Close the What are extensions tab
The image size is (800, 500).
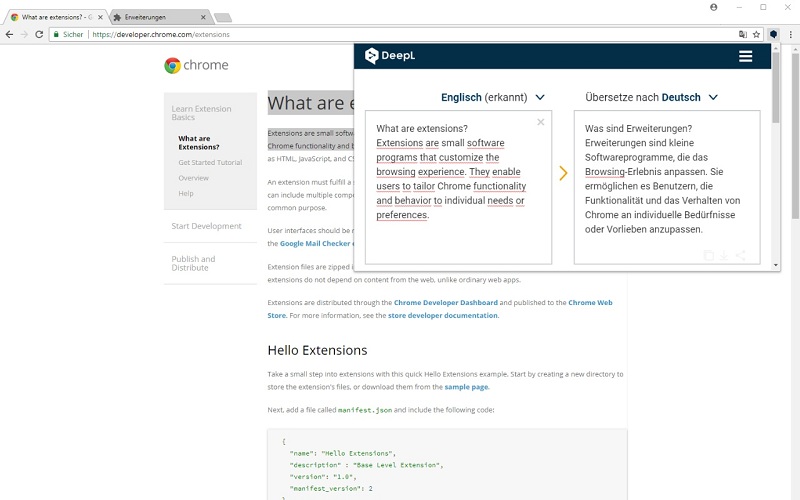point(101,17)
